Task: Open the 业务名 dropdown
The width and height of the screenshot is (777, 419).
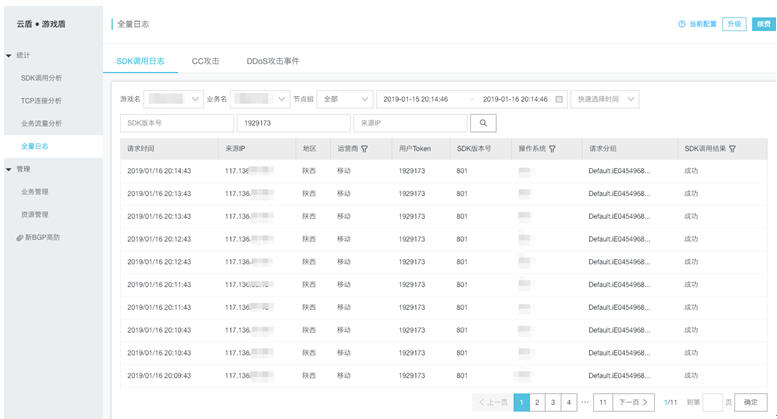Action: click(260, 99)
